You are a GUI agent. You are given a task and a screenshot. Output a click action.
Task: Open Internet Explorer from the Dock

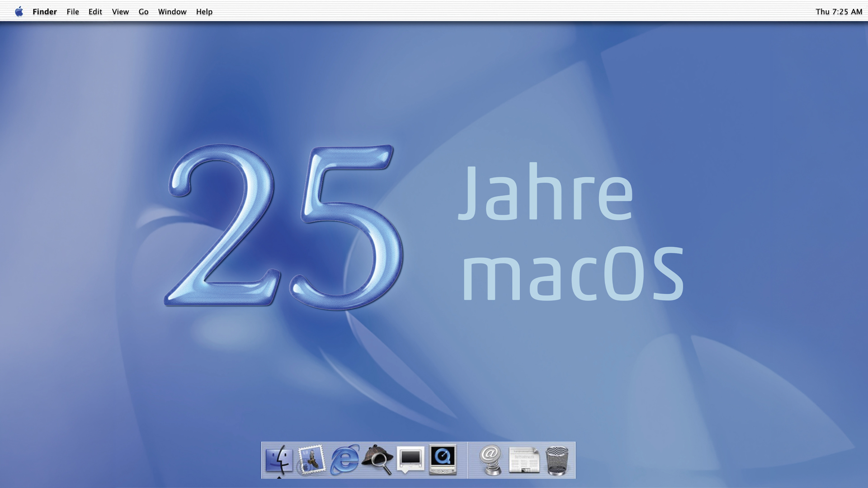point(345,460)
